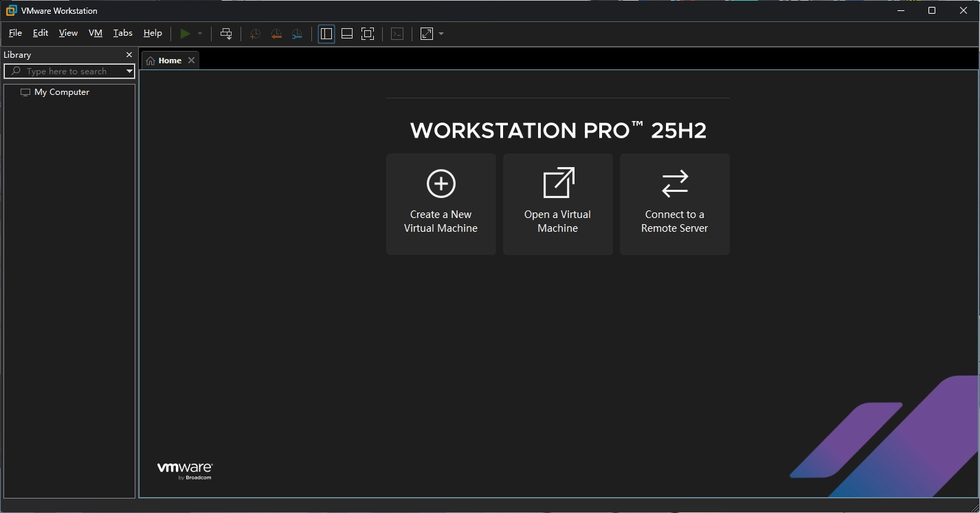
Task: Close the Home tab
Action: (192, 61)
